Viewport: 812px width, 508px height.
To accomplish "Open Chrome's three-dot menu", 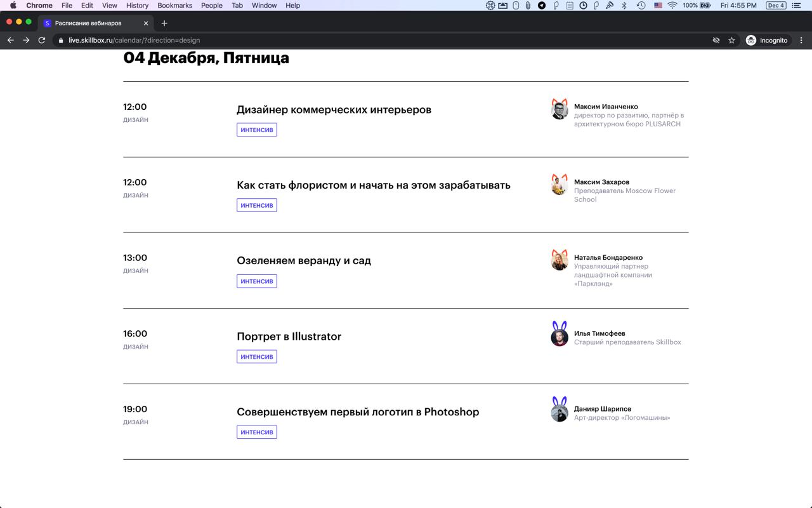I will pos(801,40).
